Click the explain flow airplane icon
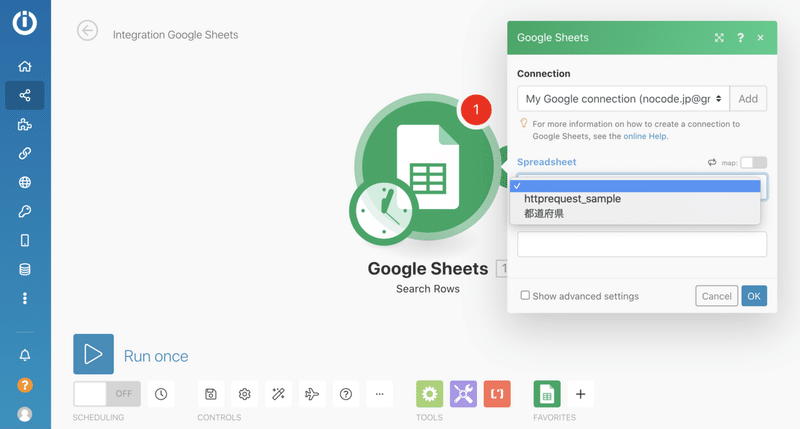800x429 pixels. (x=312, y=394)
